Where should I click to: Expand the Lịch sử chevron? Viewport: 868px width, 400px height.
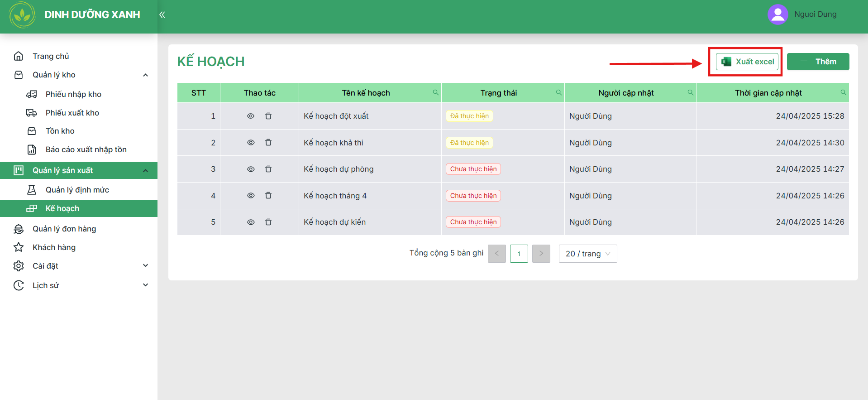click(x=145, y=285)
